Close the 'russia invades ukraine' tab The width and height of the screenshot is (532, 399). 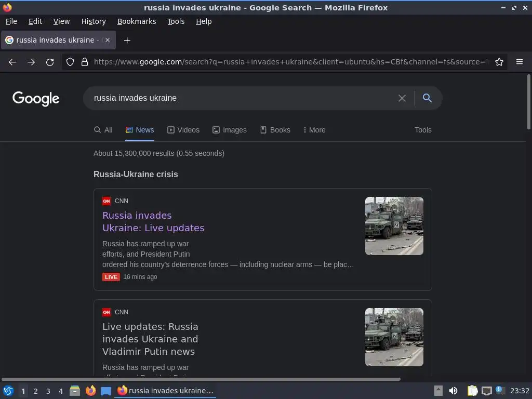(x=107, y=40)
